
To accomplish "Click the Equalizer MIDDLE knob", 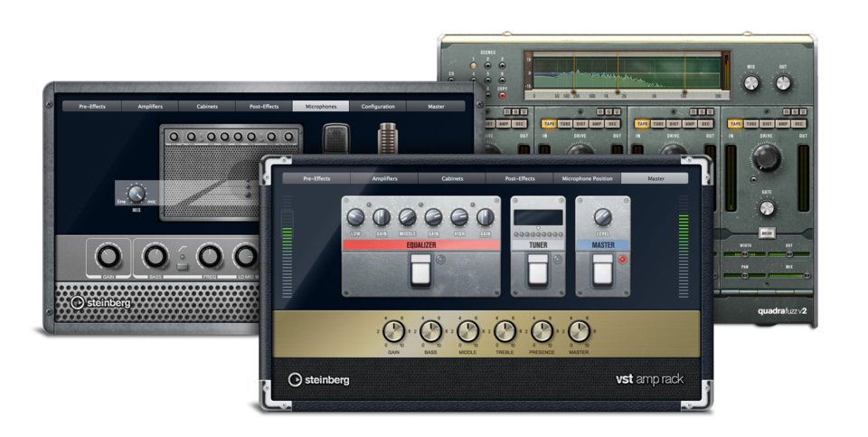I will tap(408, 217).
